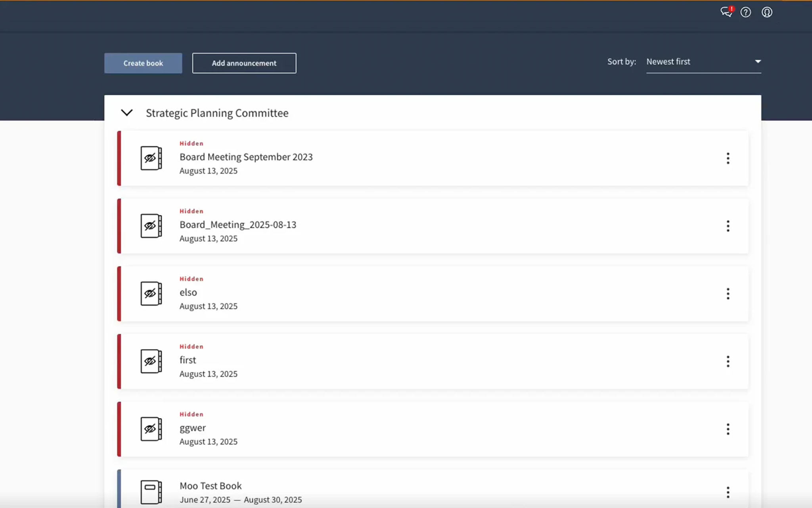
Task: Open the Board_Meeting_2025-08-13 book title
Action: click(238, 225)
